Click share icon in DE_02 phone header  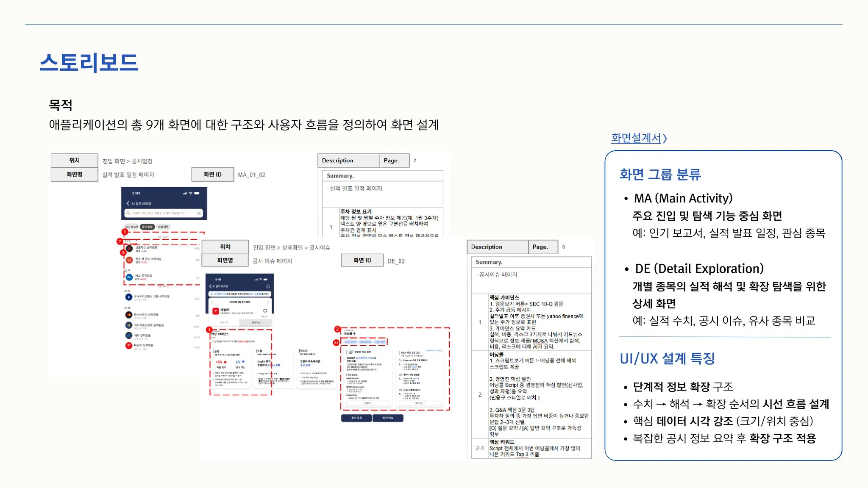point(267,286)
